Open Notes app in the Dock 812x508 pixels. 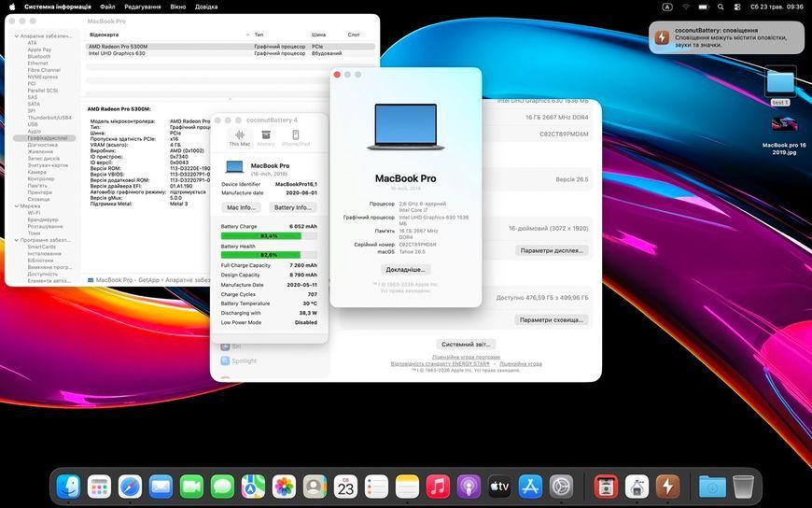tap(407, 487)
